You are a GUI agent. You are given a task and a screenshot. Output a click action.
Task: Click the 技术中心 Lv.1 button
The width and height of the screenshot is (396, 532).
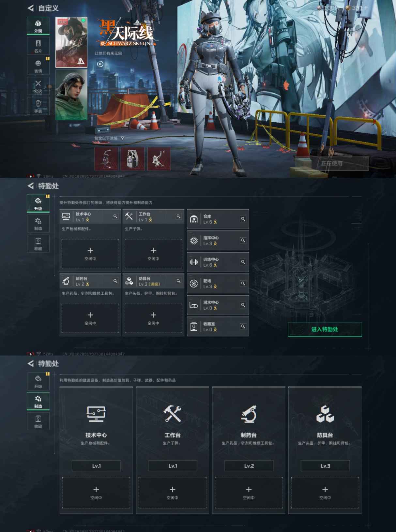(96, 466)
